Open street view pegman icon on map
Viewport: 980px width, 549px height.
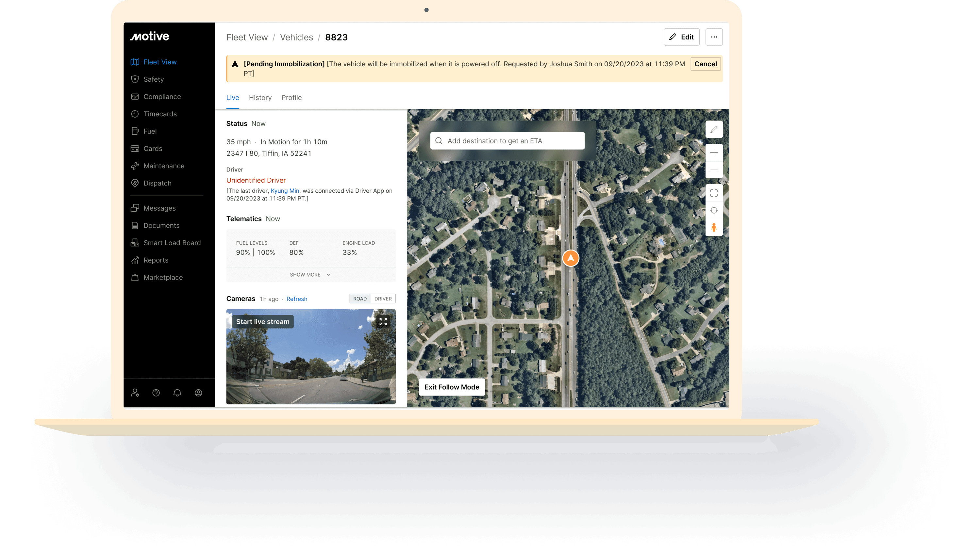pos(714,227)
